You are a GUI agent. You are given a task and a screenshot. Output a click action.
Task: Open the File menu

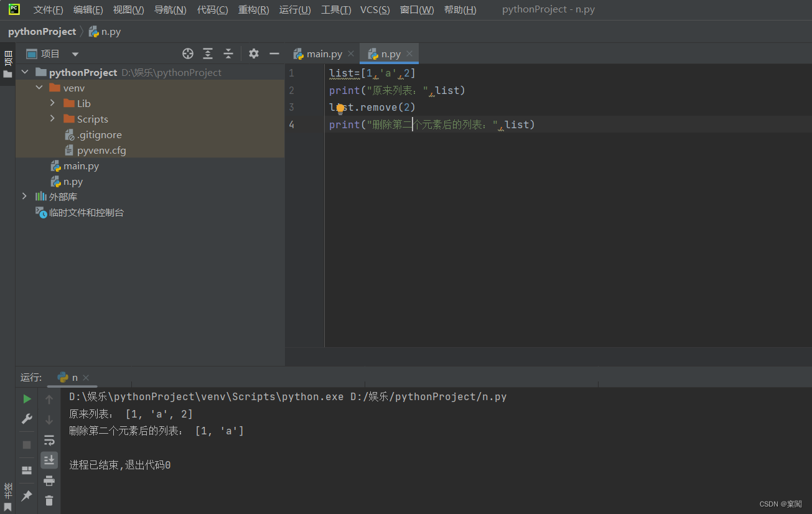(x=48, y=10)
